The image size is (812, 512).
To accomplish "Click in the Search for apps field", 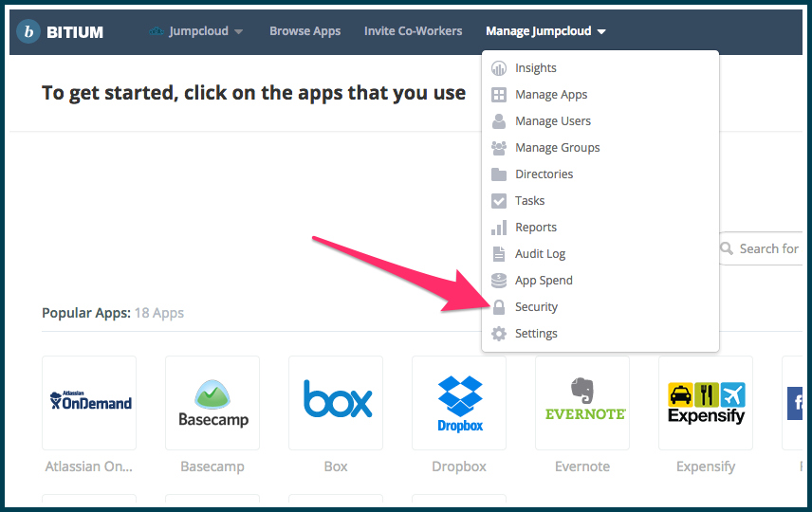I will point(766,248).
